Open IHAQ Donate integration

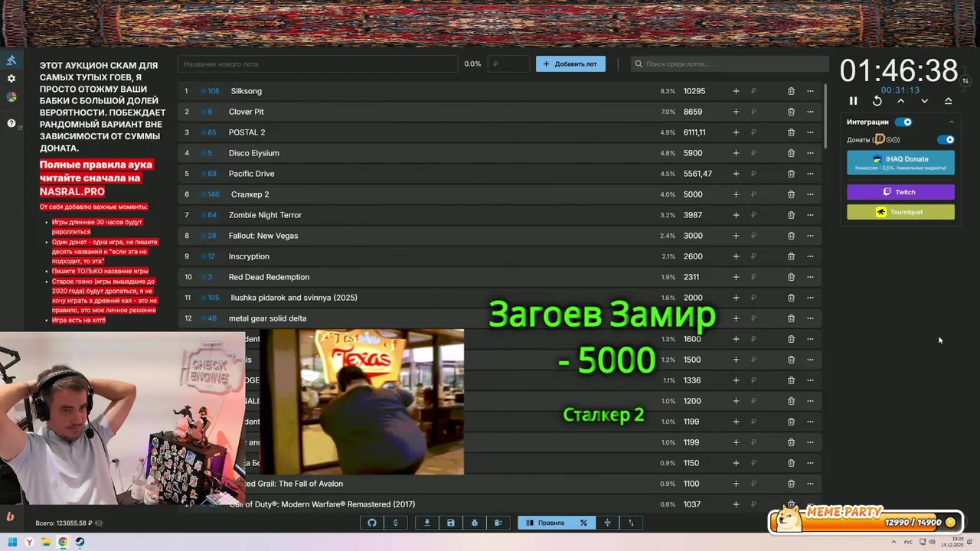(900, 162)
